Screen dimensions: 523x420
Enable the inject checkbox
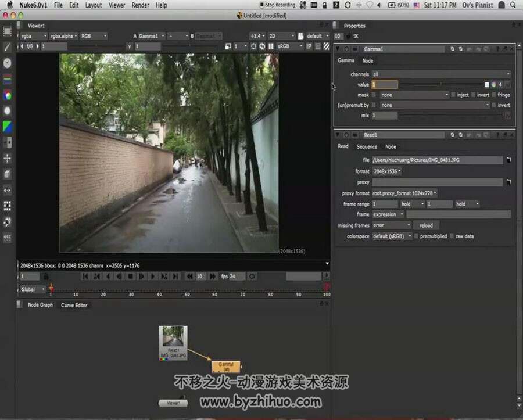click(453, 95)
